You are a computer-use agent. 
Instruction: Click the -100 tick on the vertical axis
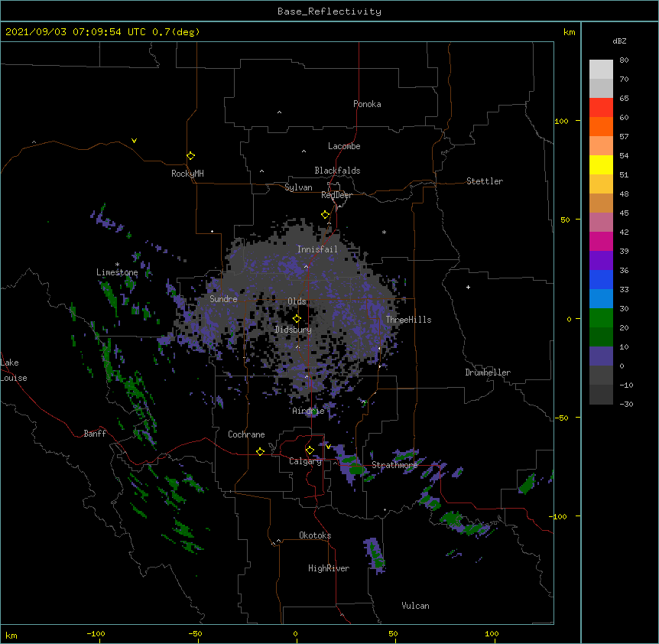coord(559,516)
